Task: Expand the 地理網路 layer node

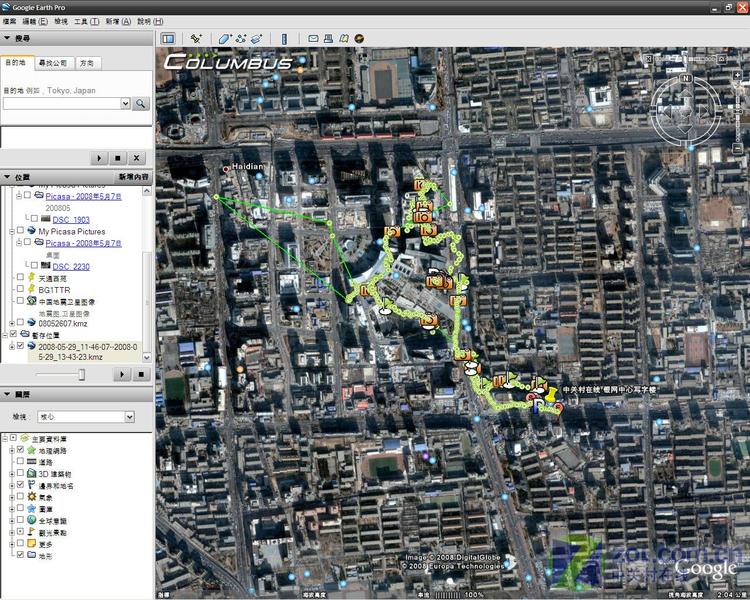Action: tap(12, 451)
